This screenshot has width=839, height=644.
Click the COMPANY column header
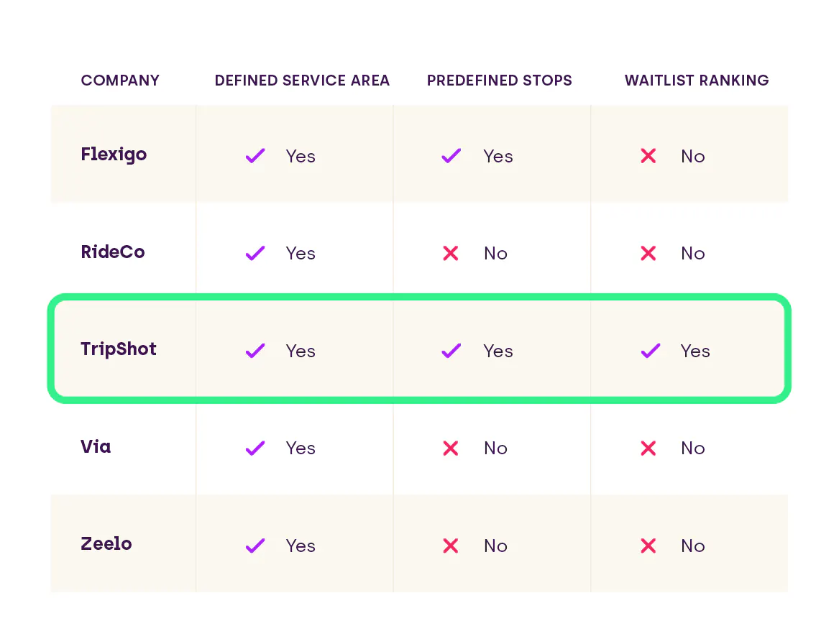(120, 80)
